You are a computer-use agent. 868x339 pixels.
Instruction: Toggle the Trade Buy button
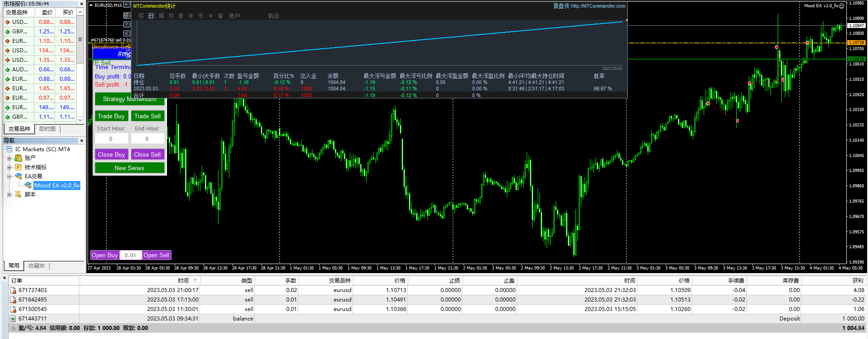point(111,116)
